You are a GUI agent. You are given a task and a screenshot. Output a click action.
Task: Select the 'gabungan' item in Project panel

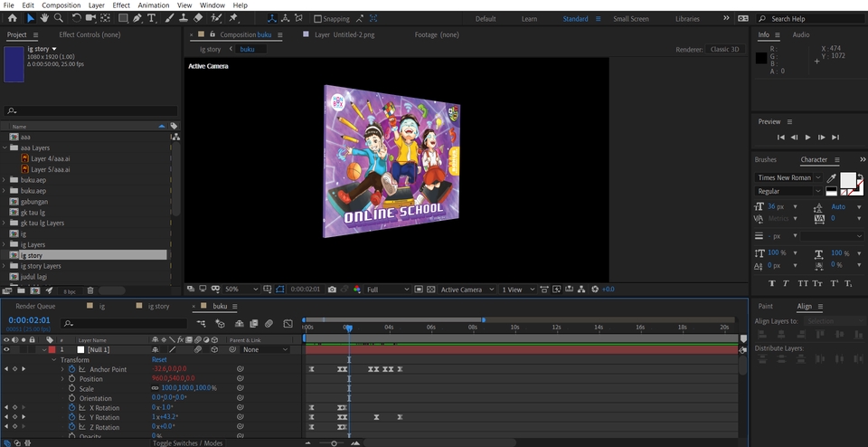pos(34,202)
